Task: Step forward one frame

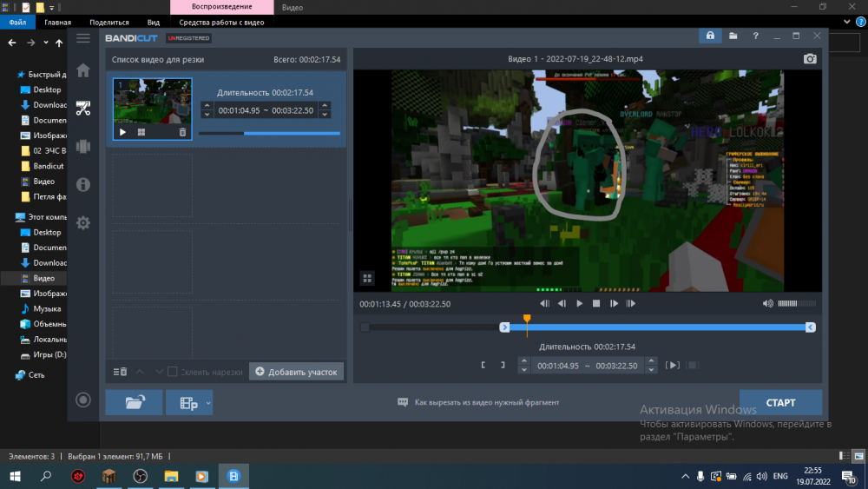Action: (x=614, y=303)
